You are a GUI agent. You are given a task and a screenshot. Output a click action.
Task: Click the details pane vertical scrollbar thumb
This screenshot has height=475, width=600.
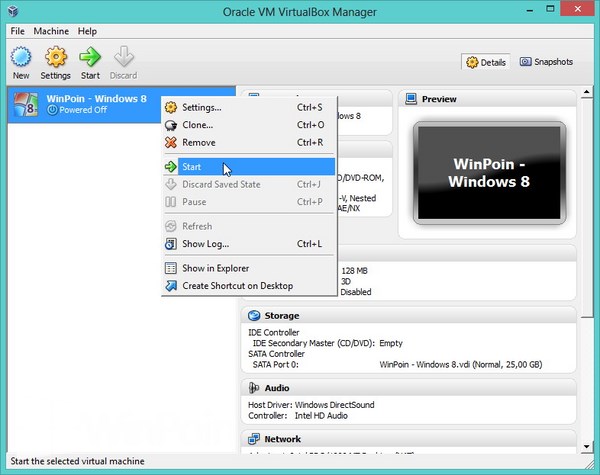[587, 208]
